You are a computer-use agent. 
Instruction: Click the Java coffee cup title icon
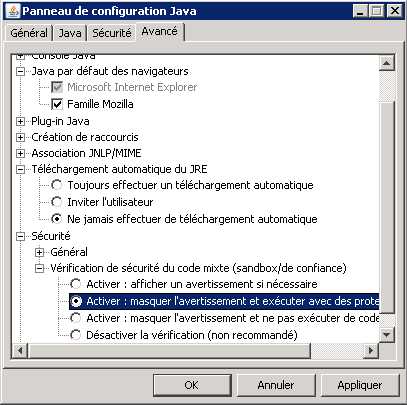[x=13, y=11]
